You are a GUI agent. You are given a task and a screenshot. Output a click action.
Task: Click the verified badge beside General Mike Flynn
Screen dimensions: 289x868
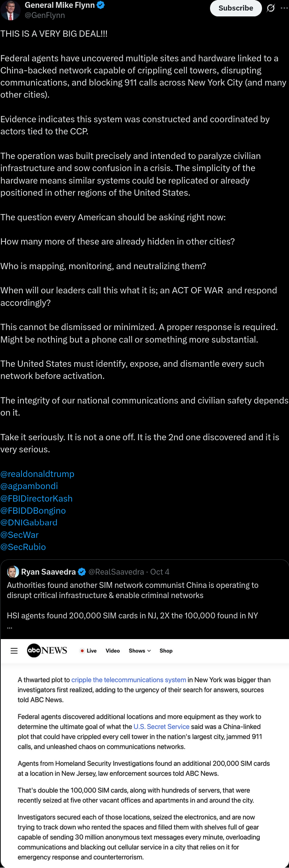101,5
